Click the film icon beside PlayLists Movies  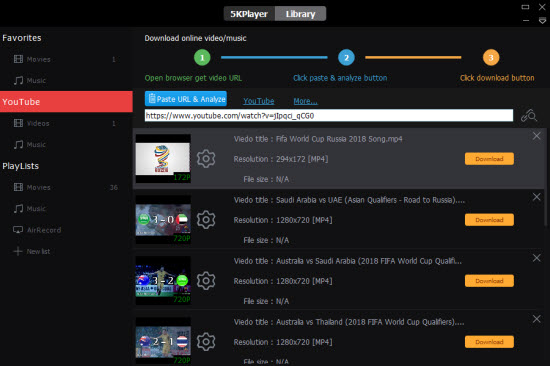click(x=18, y=187)
